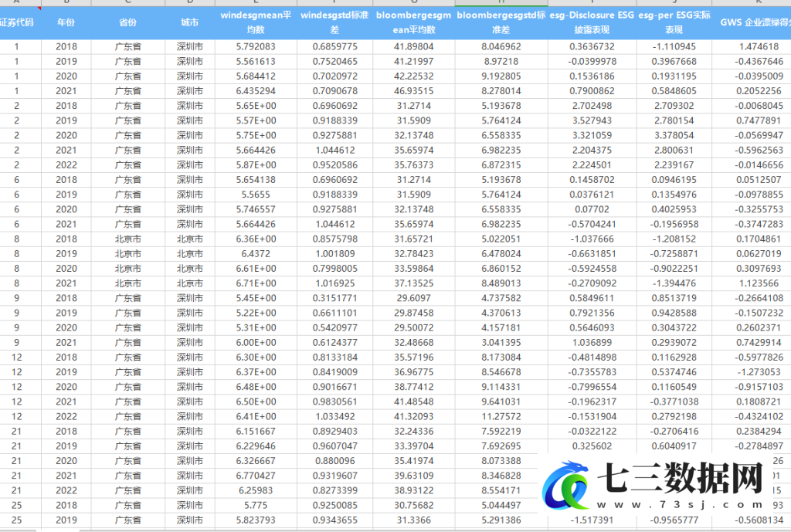This screenshot has height=532, width=791.
Task: Click the cell with 1.036899
Action: click(x=592, y=342)
